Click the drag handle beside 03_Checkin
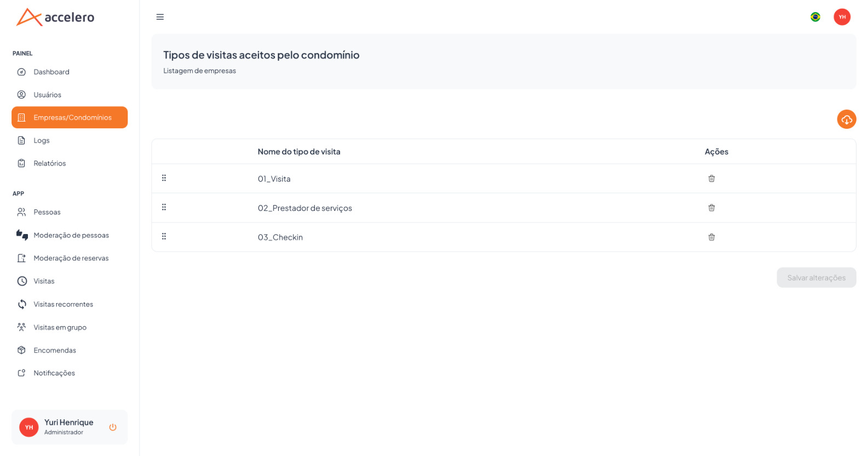868x456 pixels. click(x=164, y=237)
